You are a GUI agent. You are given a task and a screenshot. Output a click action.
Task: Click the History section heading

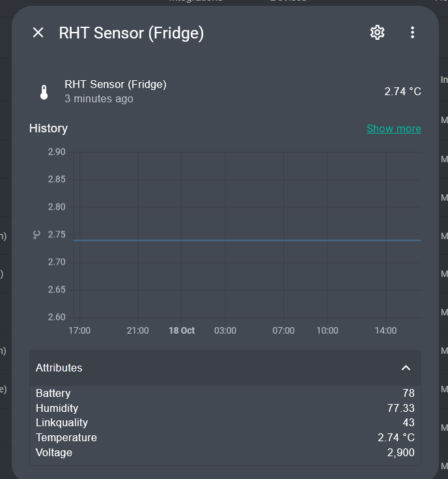(x=48, y=128)
